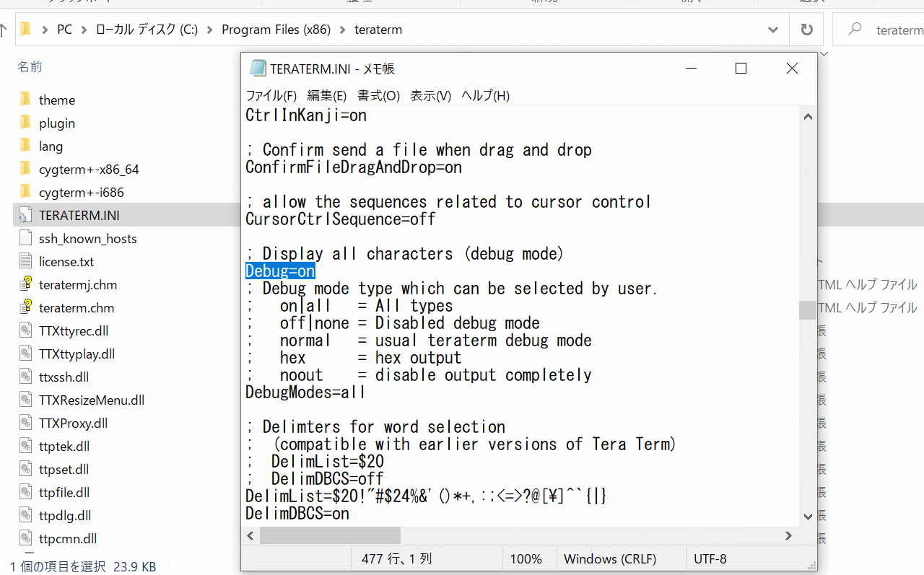Image resolution: width=924 pixels, height=575 pixels.
Task: Click the CtrlInKanji=on line
Action: (x=306, y=115)
